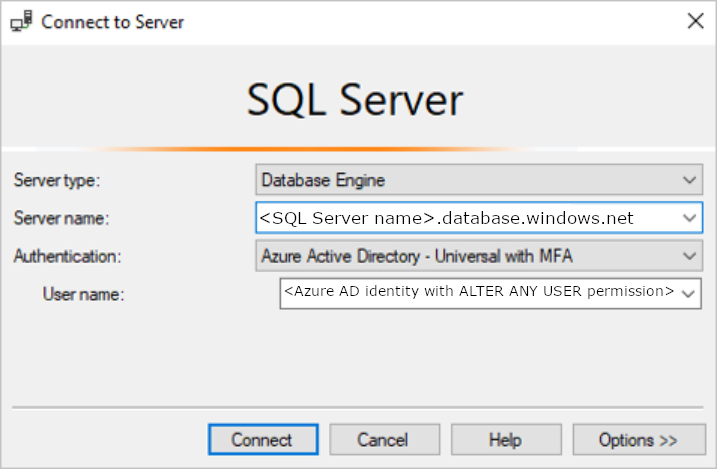
Task: Open the User name dropdown arrow
Action: [689, 293]
